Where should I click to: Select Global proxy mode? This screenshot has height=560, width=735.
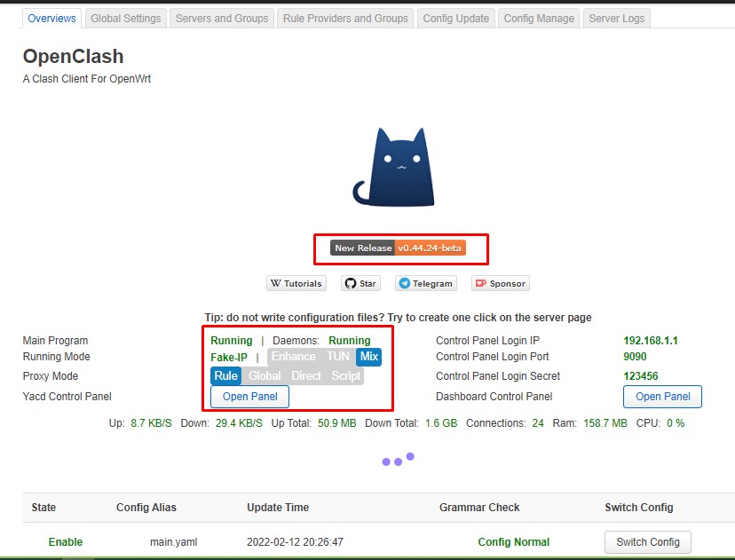click(265, 375)
